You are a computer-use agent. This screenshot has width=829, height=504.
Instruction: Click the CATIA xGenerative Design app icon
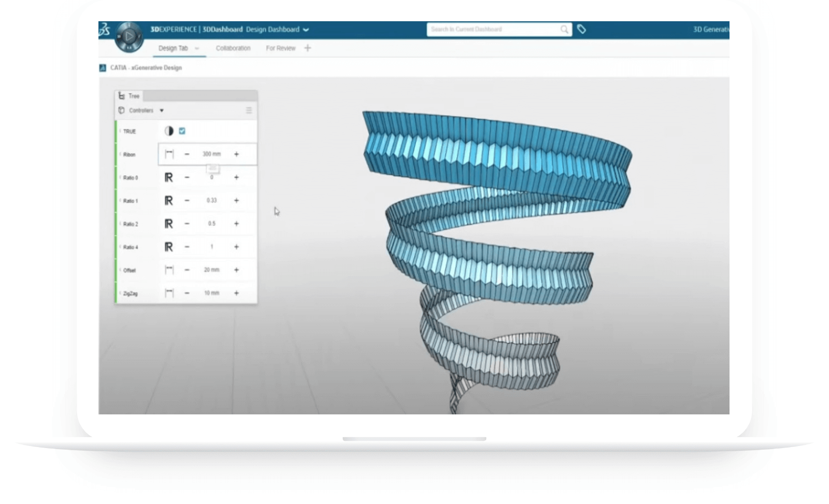pos(103,67)
